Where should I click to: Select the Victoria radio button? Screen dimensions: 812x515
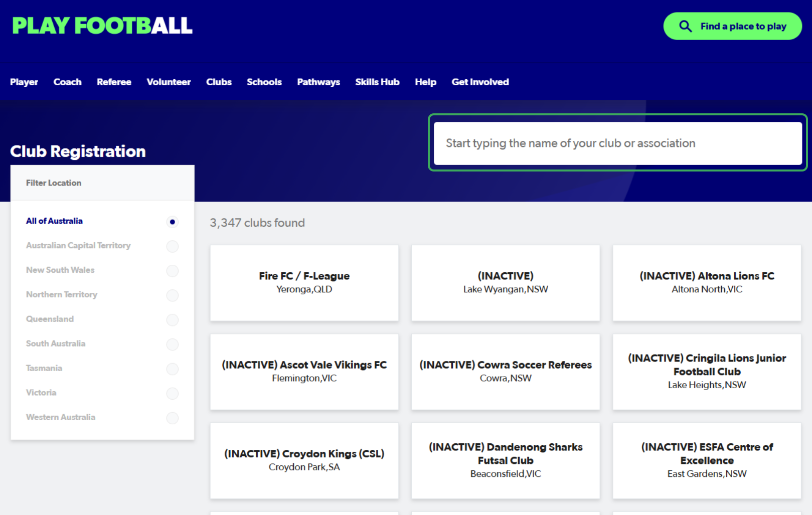(x=172, y=394)
